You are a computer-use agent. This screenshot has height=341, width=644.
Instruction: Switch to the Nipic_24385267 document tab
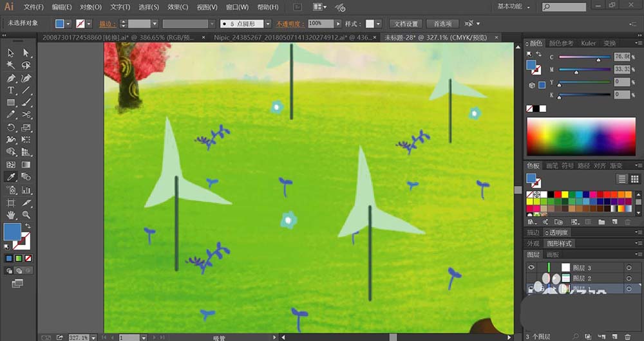pos(292,37)
